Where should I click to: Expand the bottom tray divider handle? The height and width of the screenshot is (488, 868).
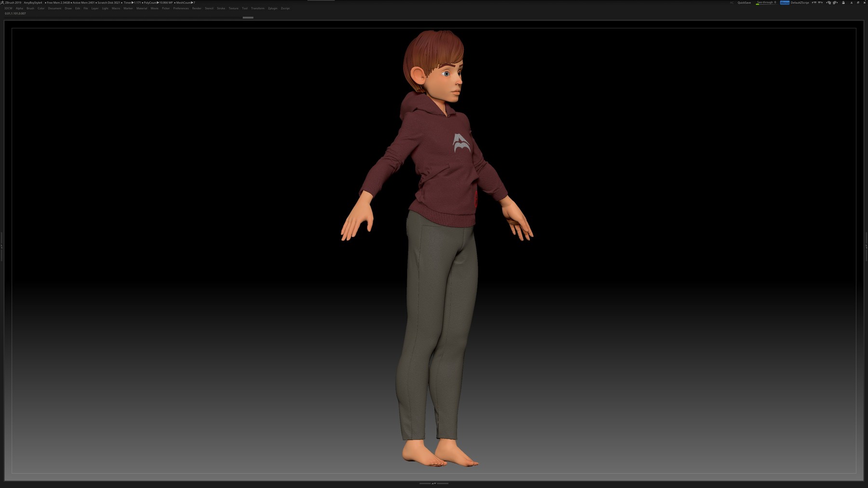coord(434,483)
